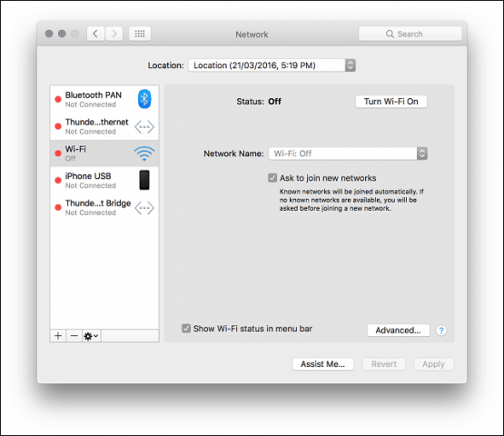Expand the Network Name combo box

pyautogui.click(x=348, y=154)
